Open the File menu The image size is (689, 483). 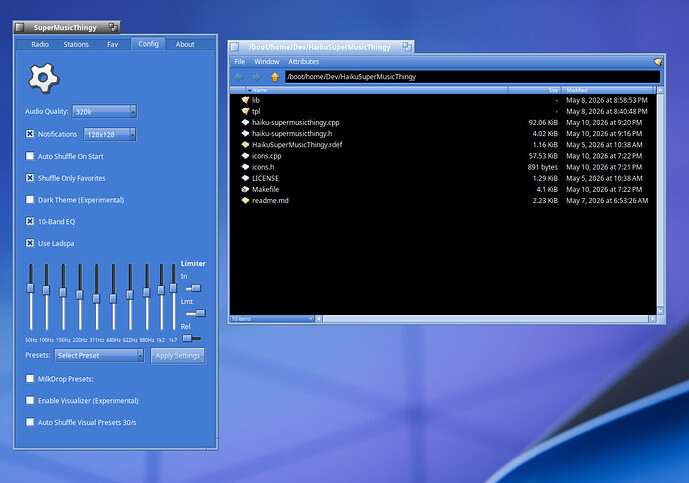pos(240,62)
